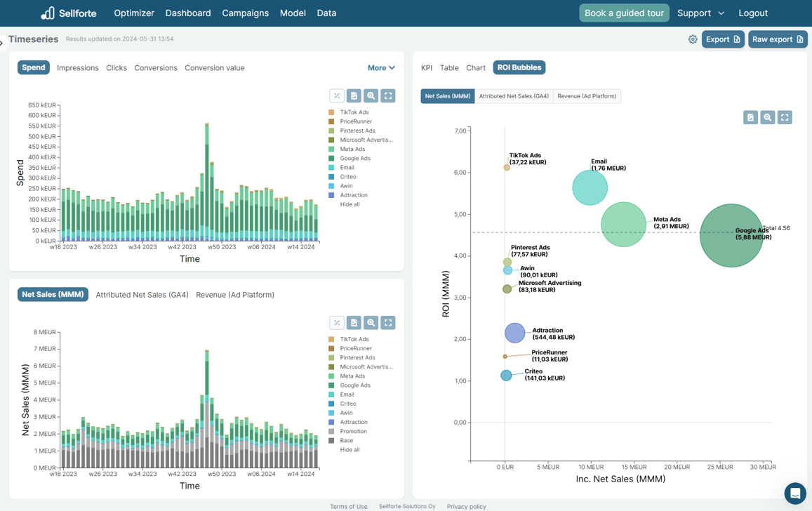This screenshot has width=812, height=511.
Task: Enable zoom on the ROI Bubbles chart
Action: coord(767,117)
